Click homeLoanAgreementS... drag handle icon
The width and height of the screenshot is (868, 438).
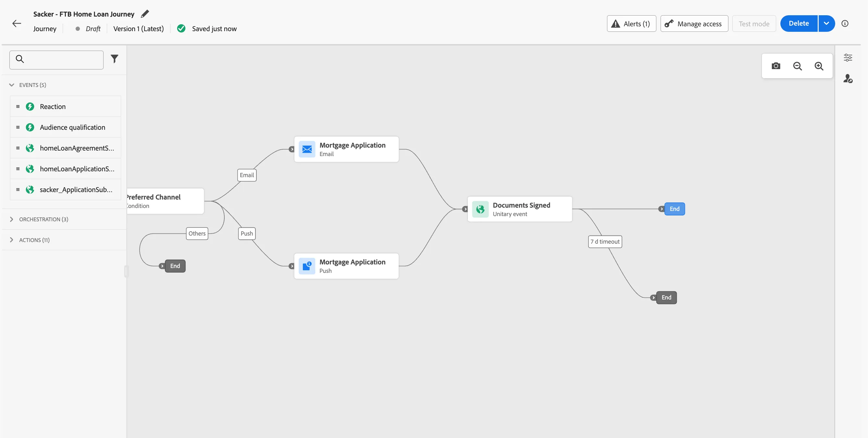pyautogui.click(x=18, y=148)
